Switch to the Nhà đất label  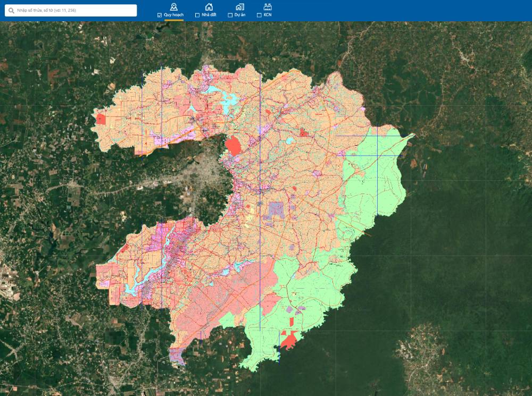[209, 15]
